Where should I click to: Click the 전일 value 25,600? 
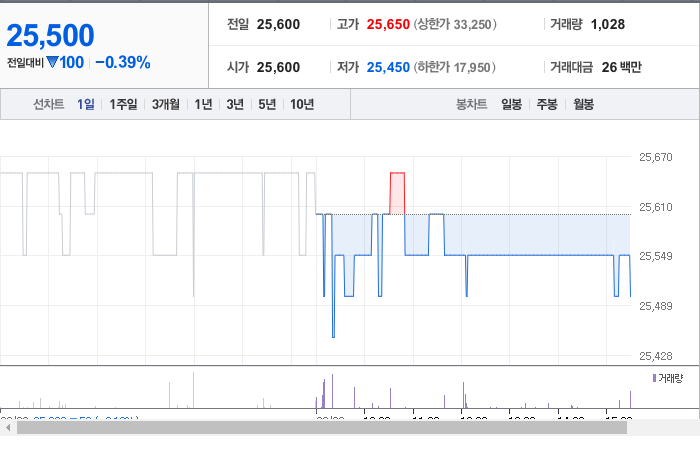point(278,25)
